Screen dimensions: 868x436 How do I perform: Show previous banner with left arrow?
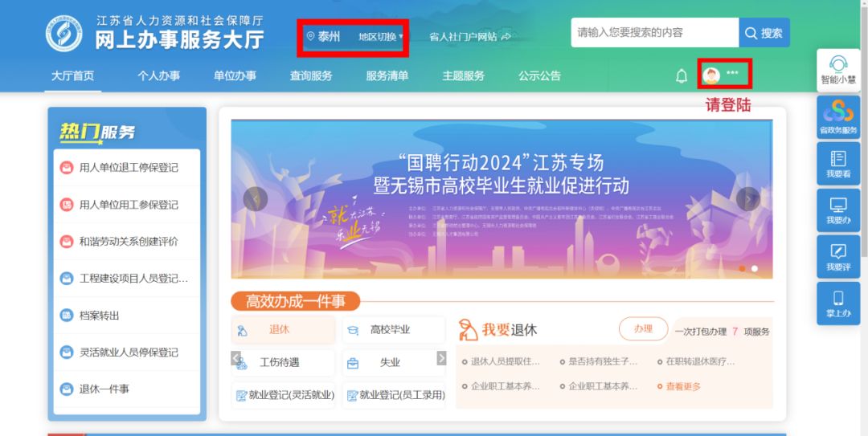[x=256, y=198]
